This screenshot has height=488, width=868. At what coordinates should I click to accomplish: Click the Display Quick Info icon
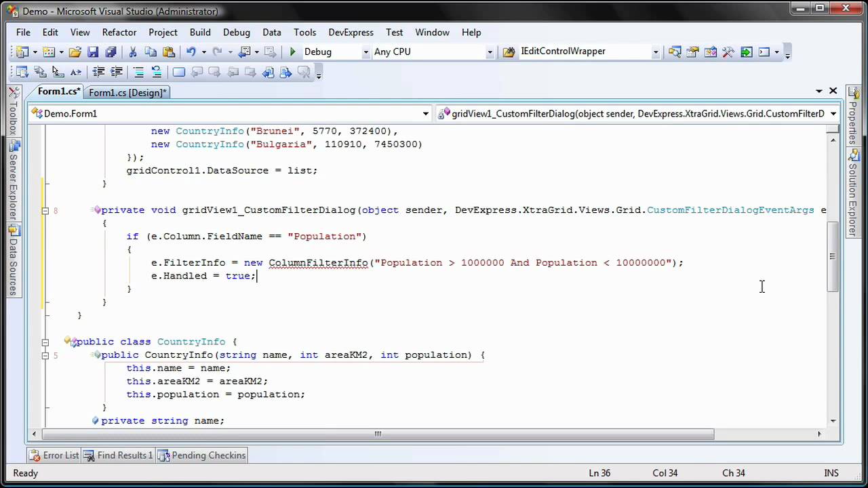tap(58, 72)
